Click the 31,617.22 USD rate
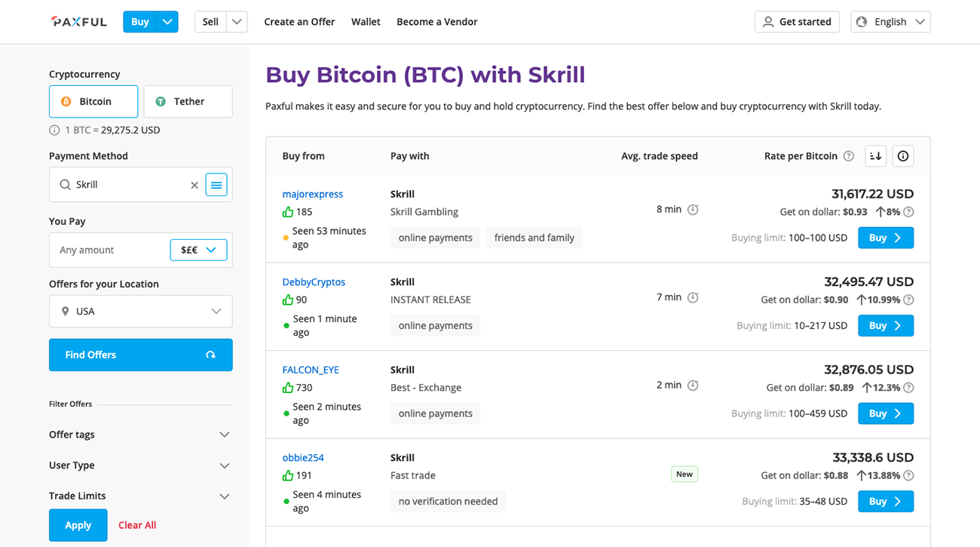The width and height of the screenshot is (980, 547). (872, 194)
